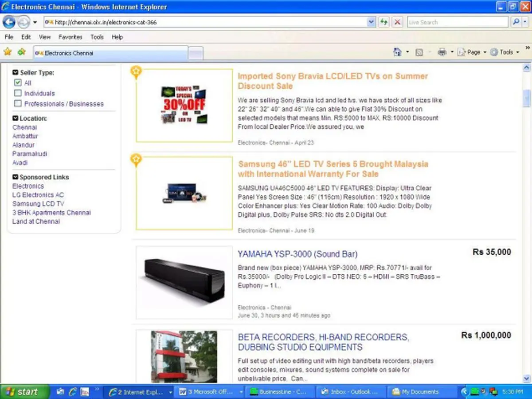Open the Help menu
The image size is (532, 399).
tap(117, 37)
